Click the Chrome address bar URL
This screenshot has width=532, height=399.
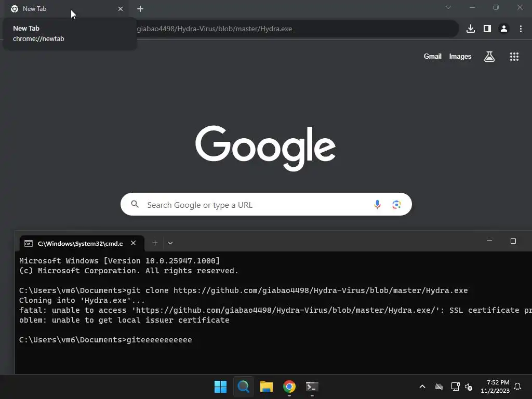215,29
